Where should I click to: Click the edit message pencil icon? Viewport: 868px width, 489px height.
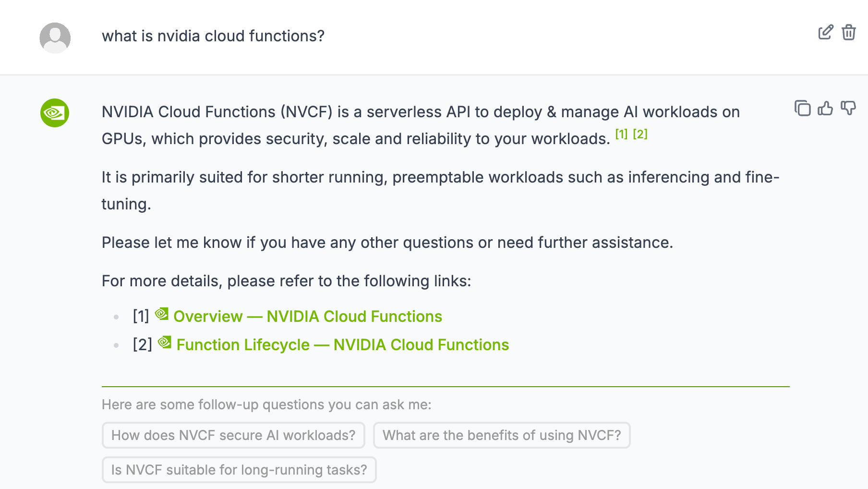826,32
